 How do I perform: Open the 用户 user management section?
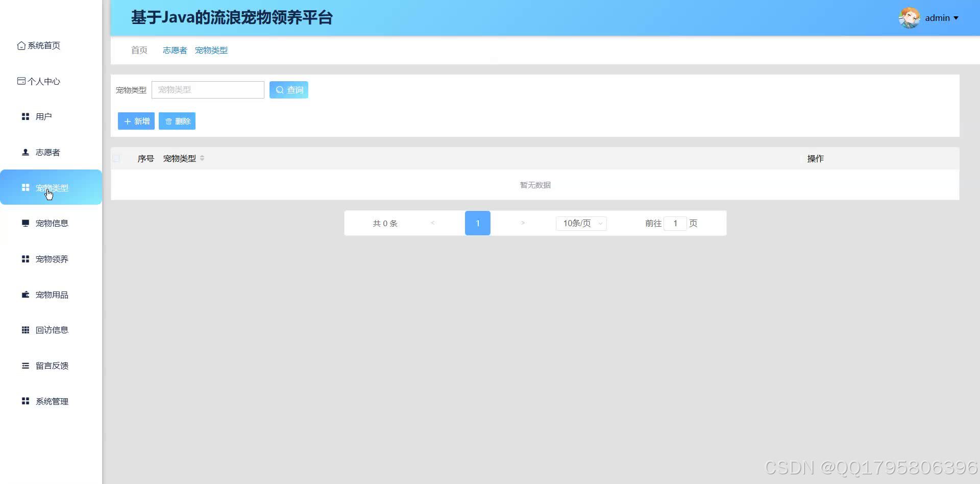[25, 116]
